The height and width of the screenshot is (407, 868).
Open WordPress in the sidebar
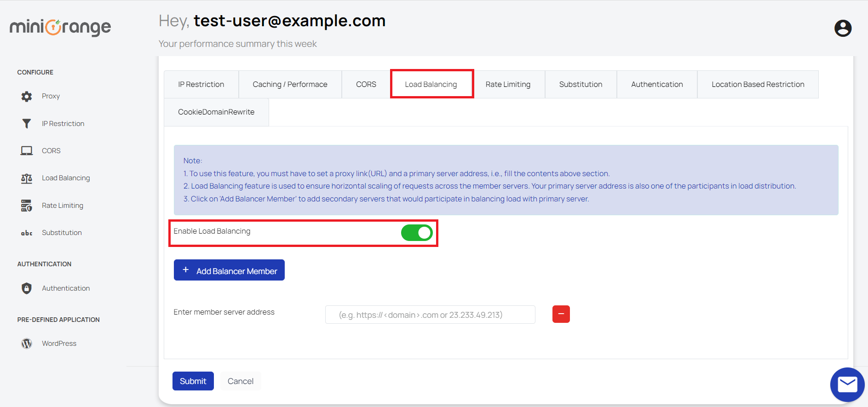(59, 344)
